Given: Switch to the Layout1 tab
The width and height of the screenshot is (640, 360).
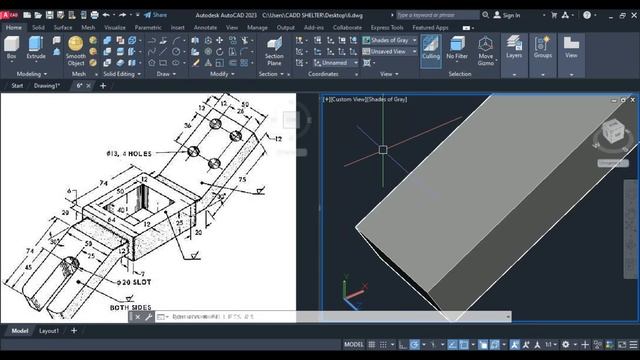Looking at the screenshot, I should point(49,331).
